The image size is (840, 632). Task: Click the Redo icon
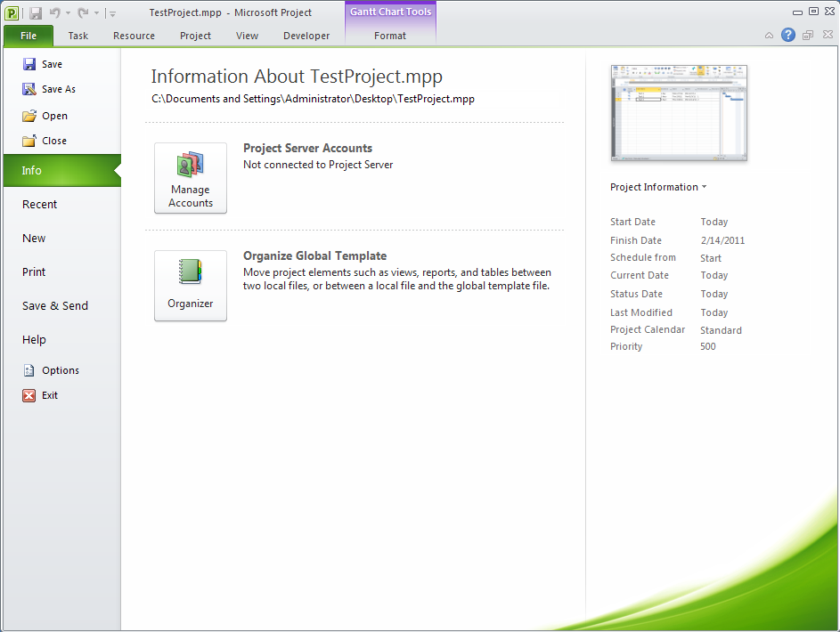pyautogui.click(x=83, y=12)
